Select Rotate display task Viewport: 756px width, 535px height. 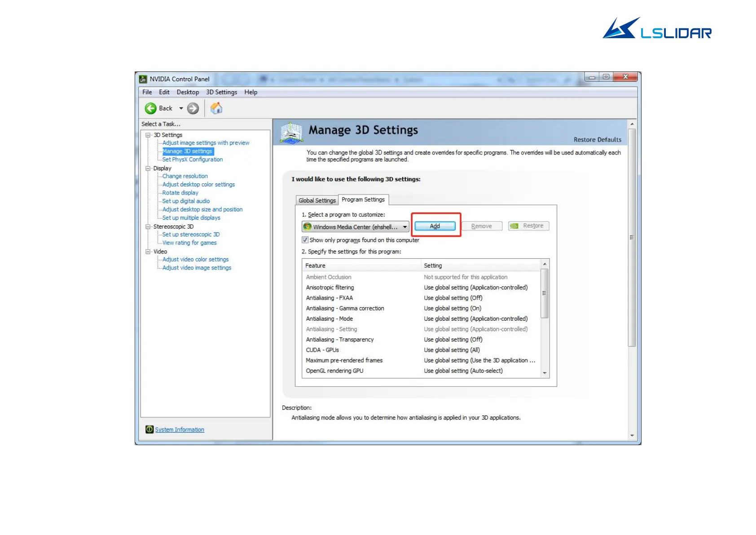tap(180, 193)
